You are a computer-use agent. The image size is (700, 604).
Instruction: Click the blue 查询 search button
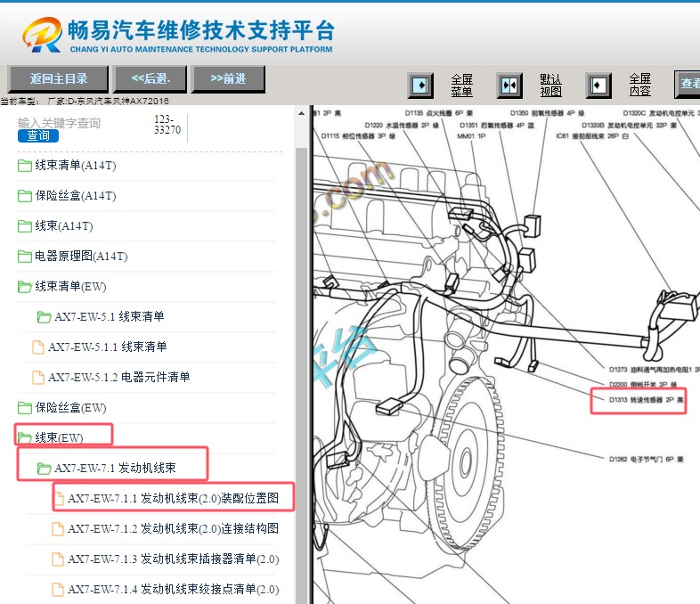(38, 135)
